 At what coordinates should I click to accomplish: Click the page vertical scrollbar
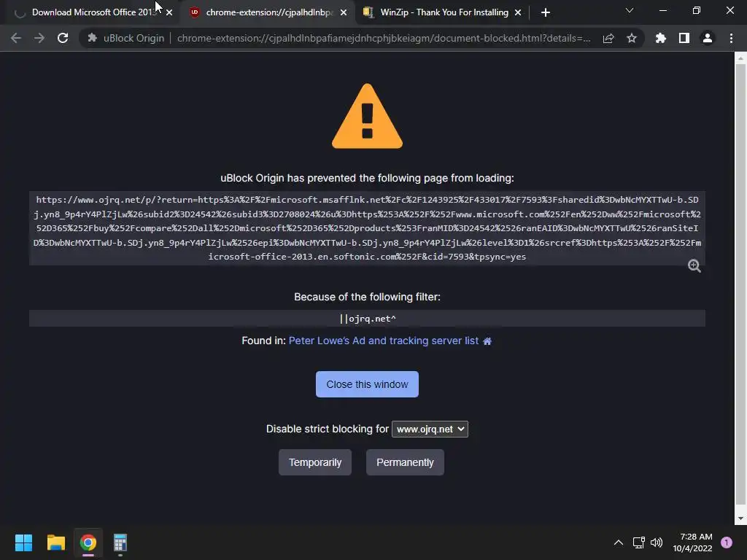click(x=740, y=286)
